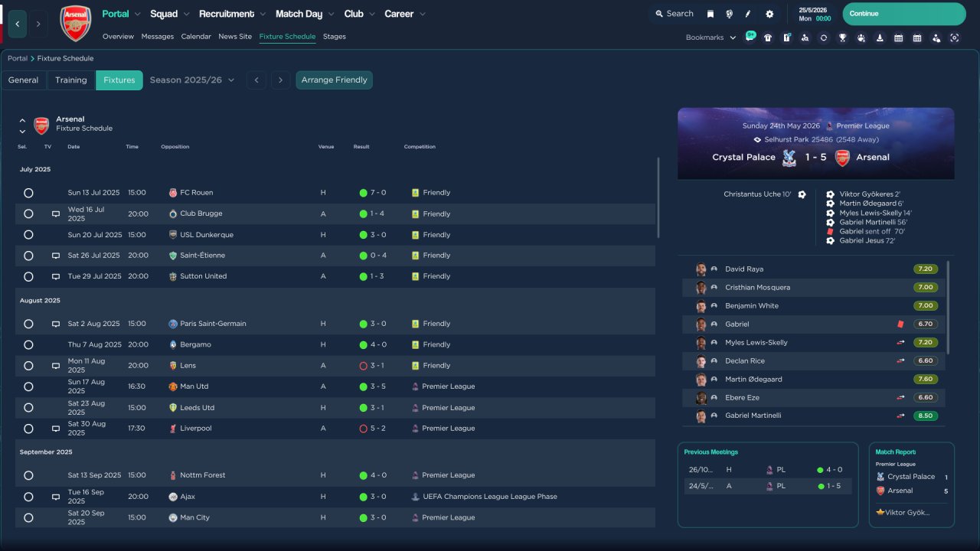Go to previous season with left arrow
This screenshot has height=551, width=980.
(x=256, y=80)
